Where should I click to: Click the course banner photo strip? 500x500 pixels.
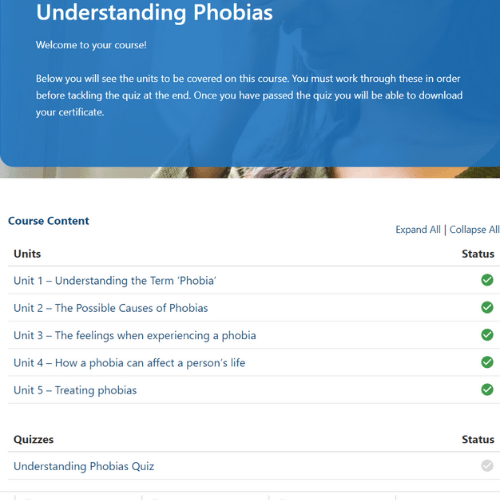click(x=250, y=172)
